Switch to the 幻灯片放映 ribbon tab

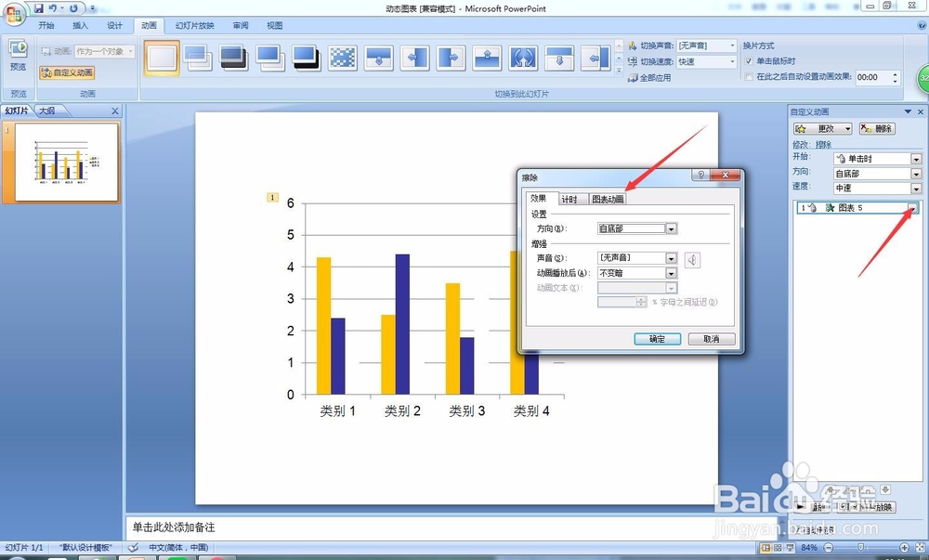click(x=195, y=25)
